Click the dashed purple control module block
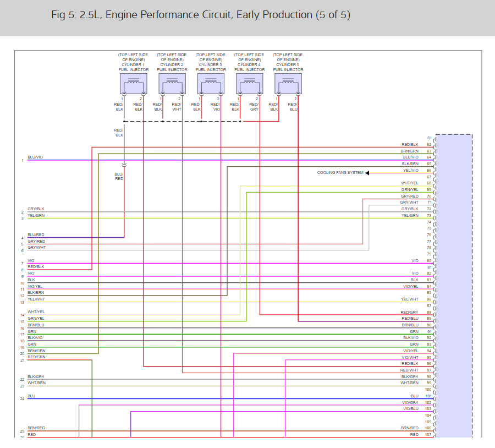Viewport: 495px width, 448px height. 453,285
